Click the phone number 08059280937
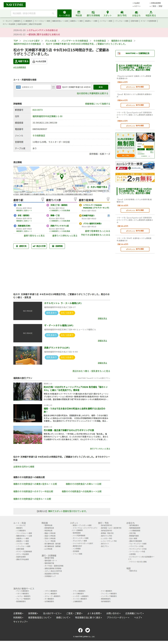 (40, 129)
